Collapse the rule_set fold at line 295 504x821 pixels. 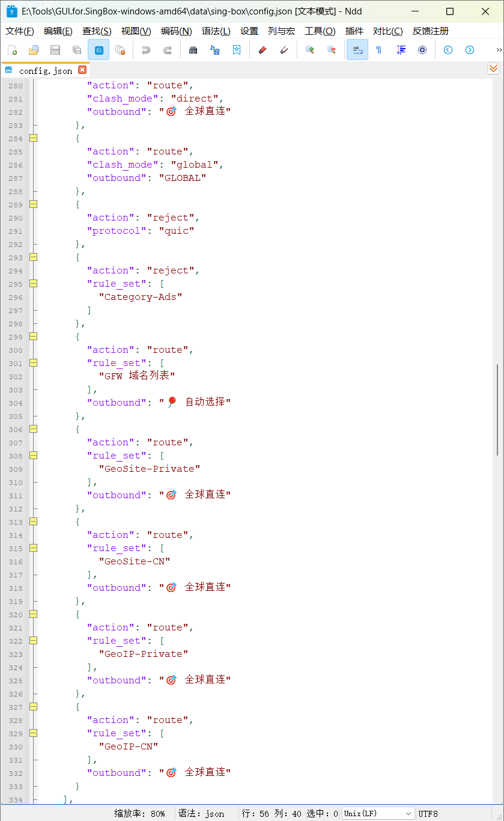tap(34, 284)
